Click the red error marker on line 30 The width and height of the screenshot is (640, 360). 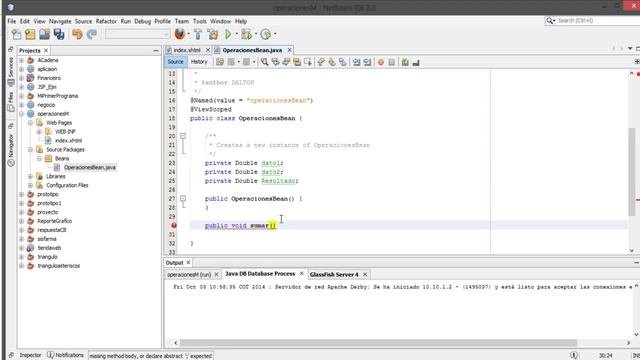coord(174,225)
